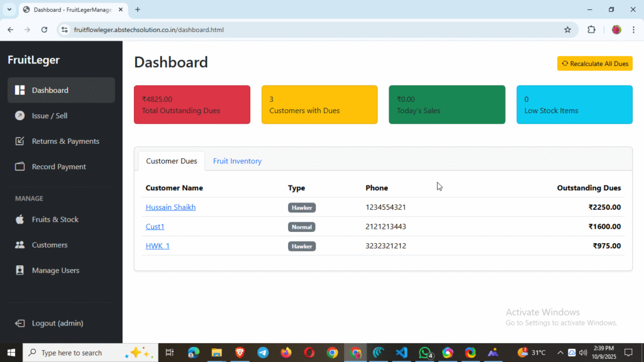Viewport: 644px width, 362px height.
Task: Click the red Total Outstanding Dues card
Action: point(192,105)
